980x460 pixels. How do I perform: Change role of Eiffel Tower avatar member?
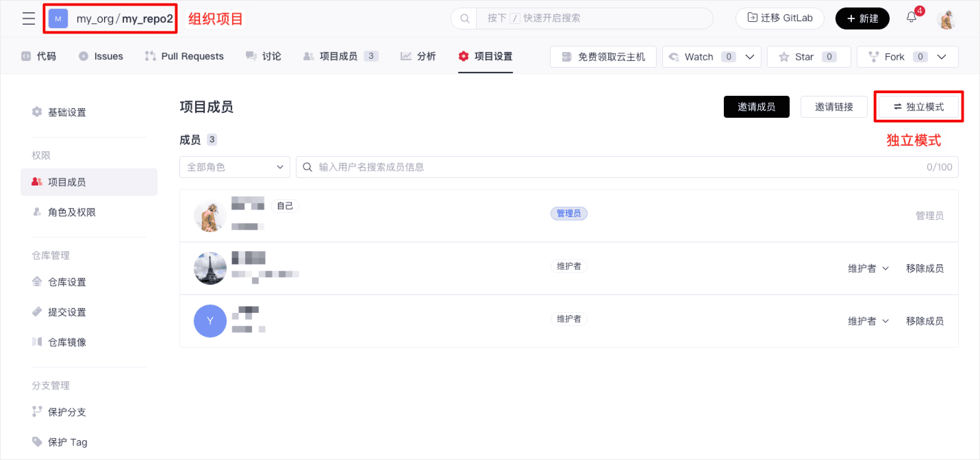(868, 268)
